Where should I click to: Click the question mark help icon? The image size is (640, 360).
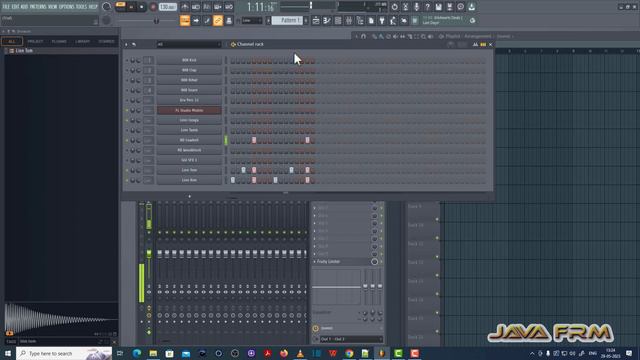pyautogui.click(x=427, y=7)
